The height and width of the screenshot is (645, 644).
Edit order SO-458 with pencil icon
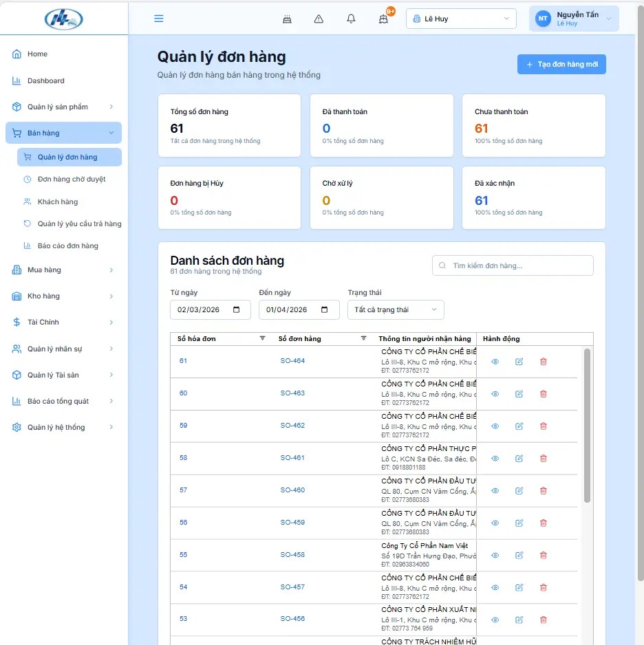click(x=519, y=556)
